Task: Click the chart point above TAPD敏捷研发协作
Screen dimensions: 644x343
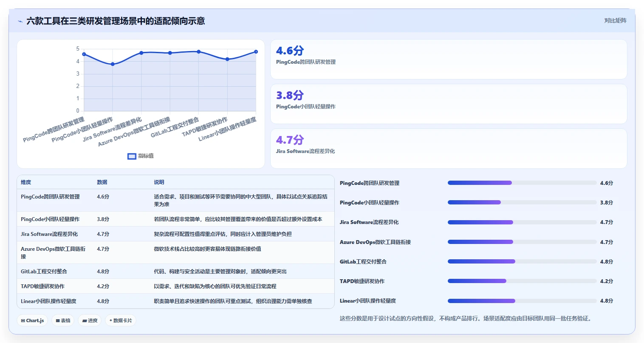Action: [x=228, y=59]
